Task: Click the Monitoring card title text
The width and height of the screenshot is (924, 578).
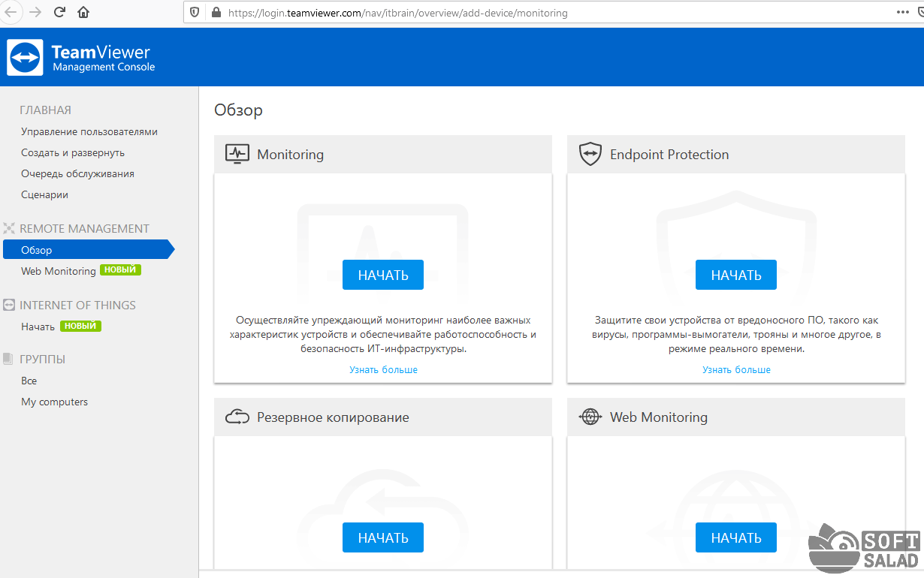Action: pyautogui.click(x=290, y=154)
